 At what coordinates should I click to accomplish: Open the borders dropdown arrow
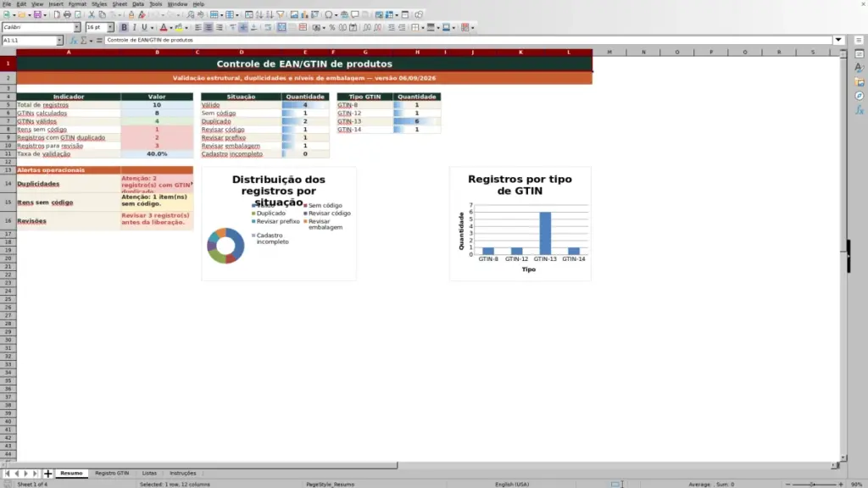coord(423,28)
